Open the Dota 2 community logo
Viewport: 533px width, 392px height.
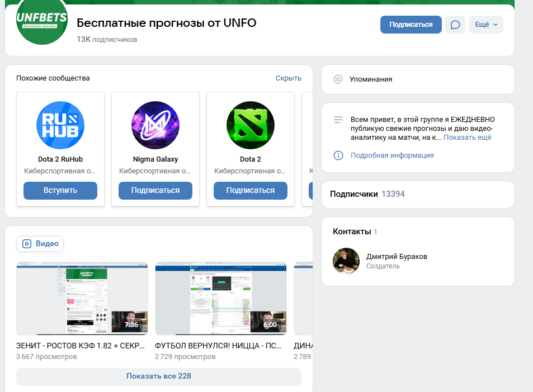250,125
